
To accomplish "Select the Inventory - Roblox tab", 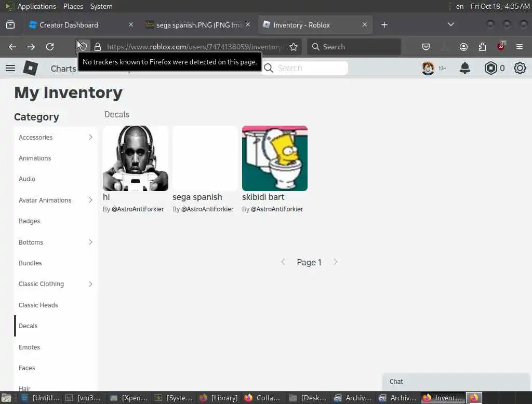I will pos(315,25).
